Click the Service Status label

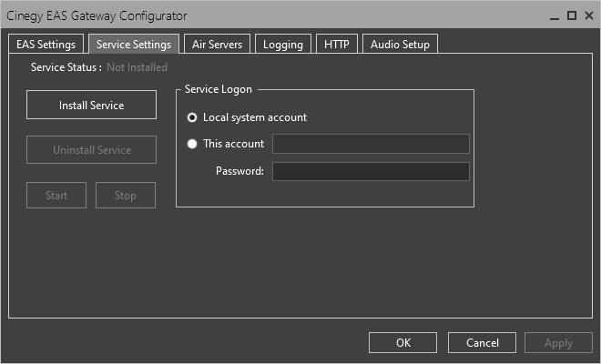tap(66, 67)
